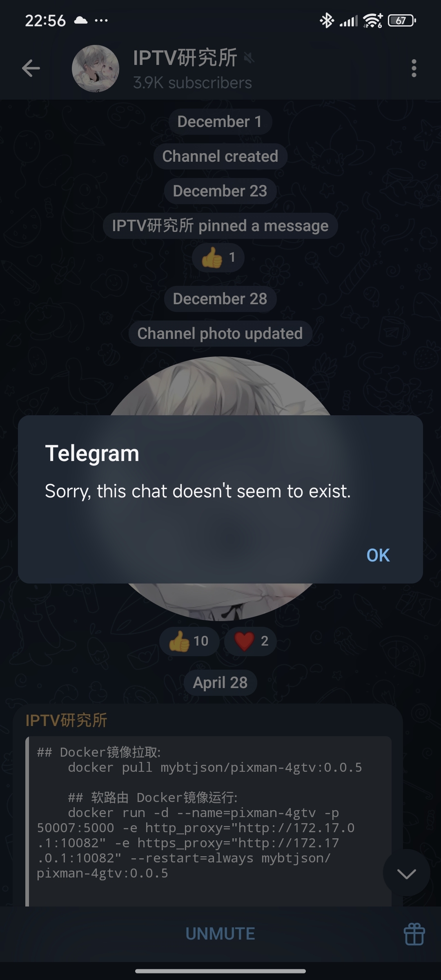Tap the December 23 date badge
The image size is (441, 980).
pos(220,191)
